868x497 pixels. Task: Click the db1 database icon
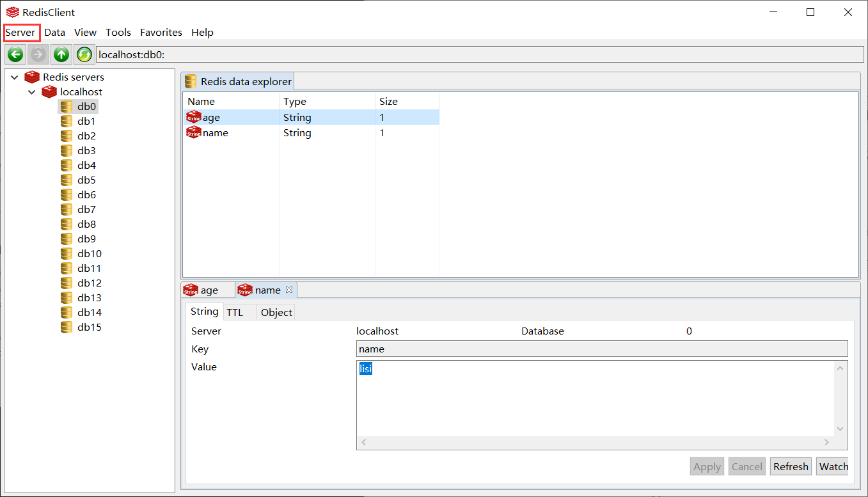[x=67, y=121]
